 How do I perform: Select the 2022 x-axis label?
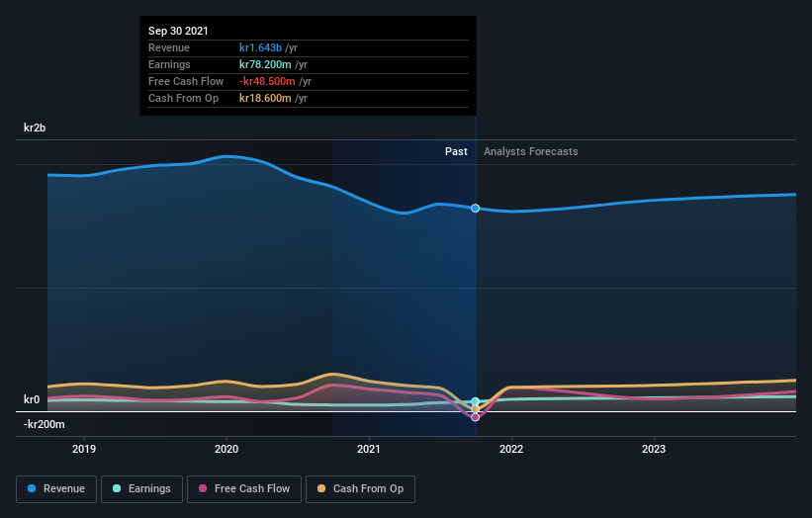(x=511, y=449)
